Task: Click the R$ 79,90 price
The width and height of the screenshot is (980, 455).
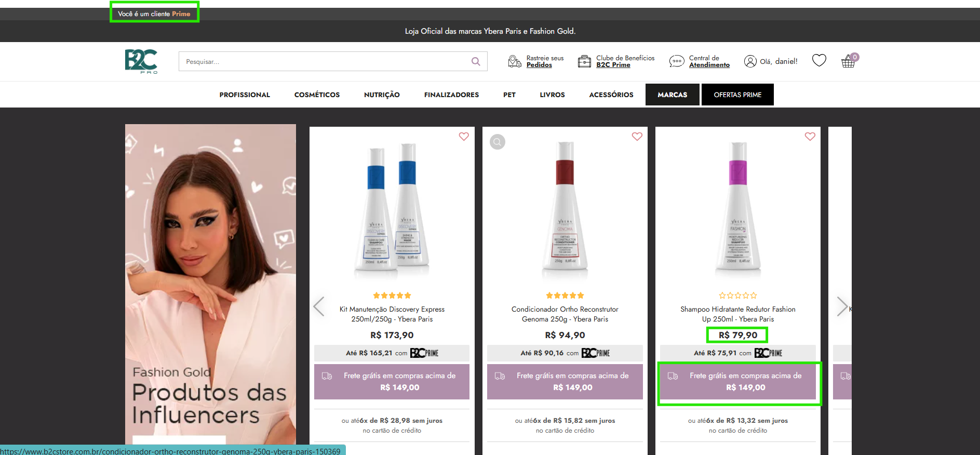Action: tap(738, 335)
